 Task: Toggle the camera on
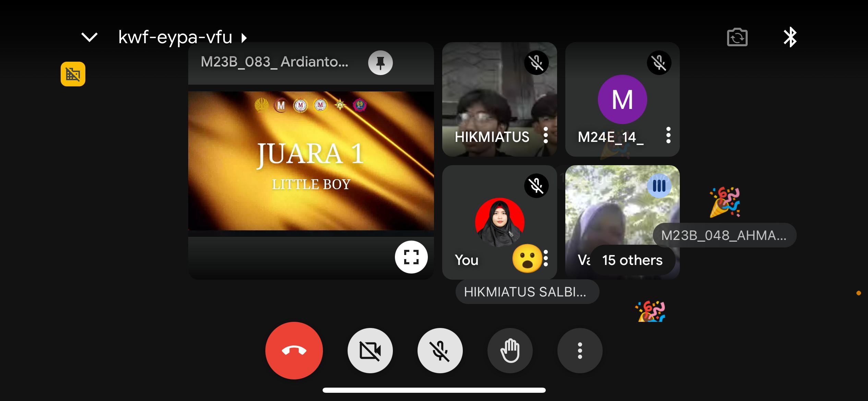370,350
